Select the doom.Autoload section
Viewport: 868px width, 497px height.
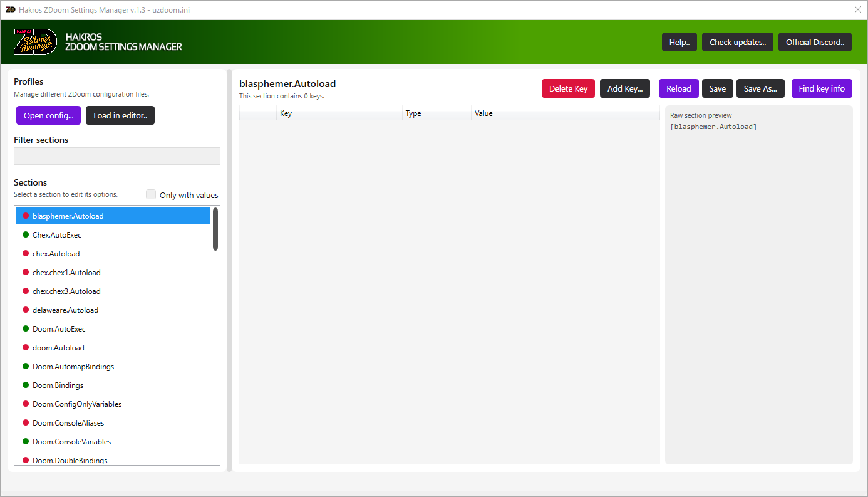pos(113,347)
